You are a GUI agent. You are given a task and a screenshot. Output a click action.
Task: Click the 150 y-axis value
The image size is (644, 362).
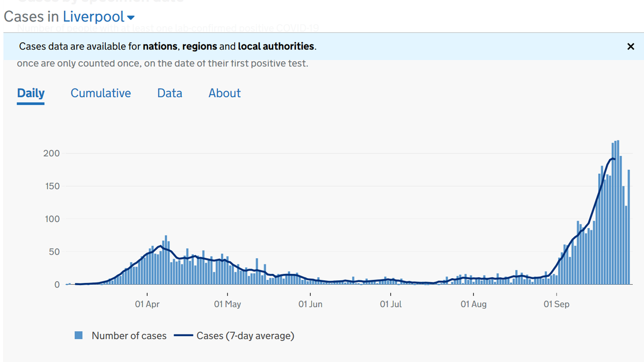point(52,186)
